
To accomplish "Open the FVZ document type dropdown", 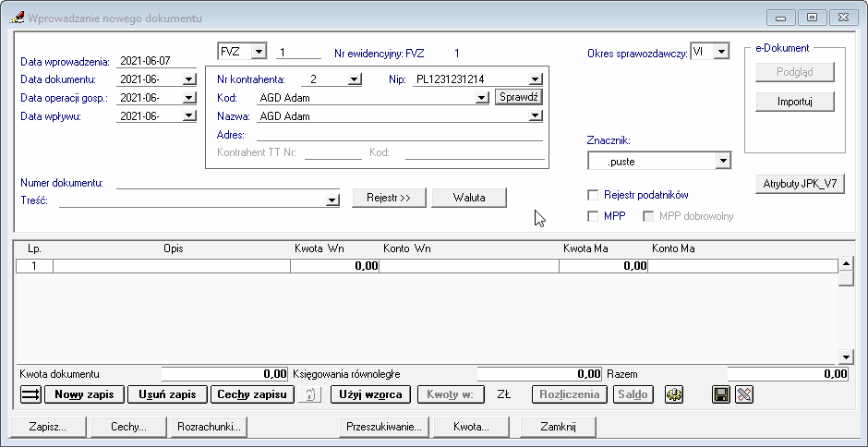I will pyautogui.click(x=259, y=52).
